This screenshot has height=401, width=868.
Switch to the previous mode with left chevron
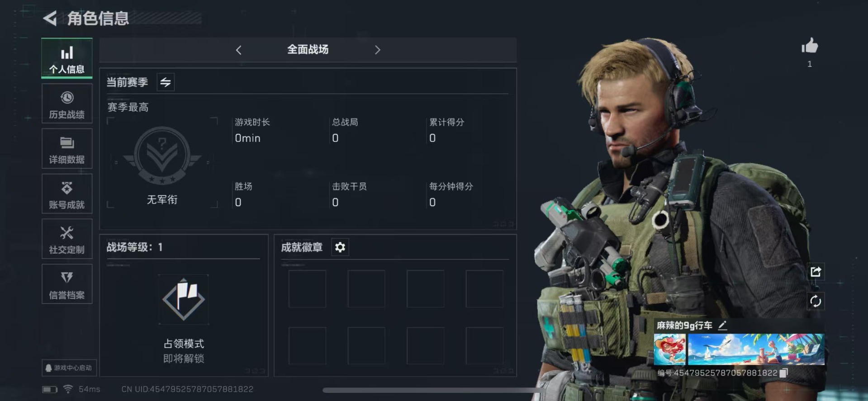[239, 50]
